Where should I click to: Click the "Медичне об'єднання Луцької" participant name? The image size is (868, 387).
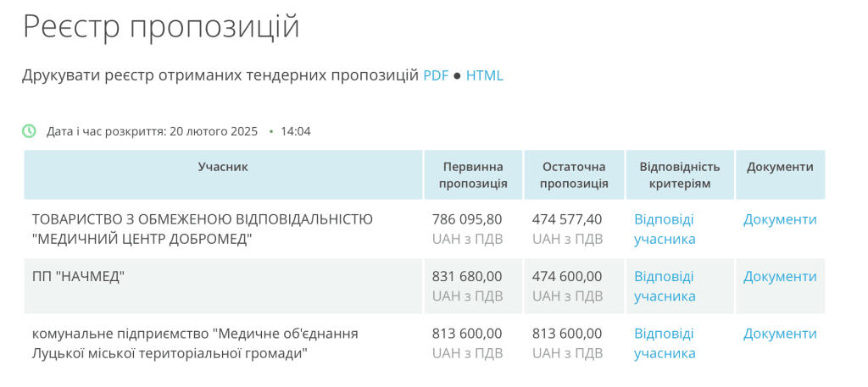(195, 343)
